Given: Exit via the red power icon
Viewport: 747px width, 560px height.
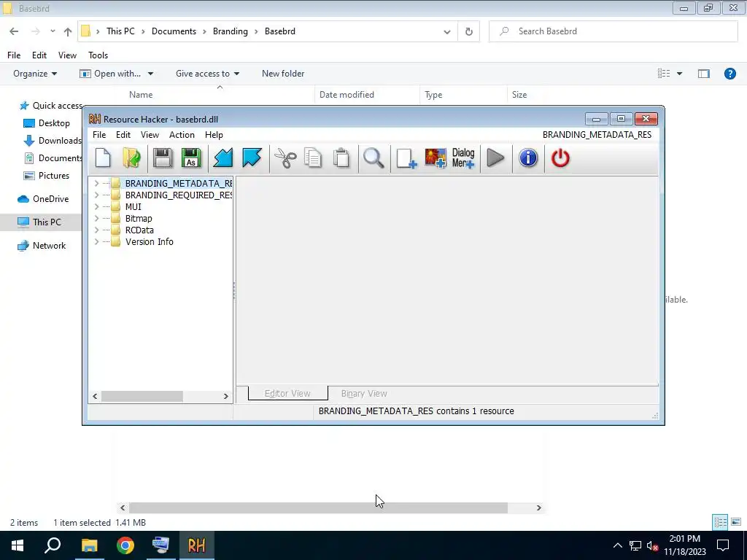Looking at the screenshot, I should tap(560, 158).
